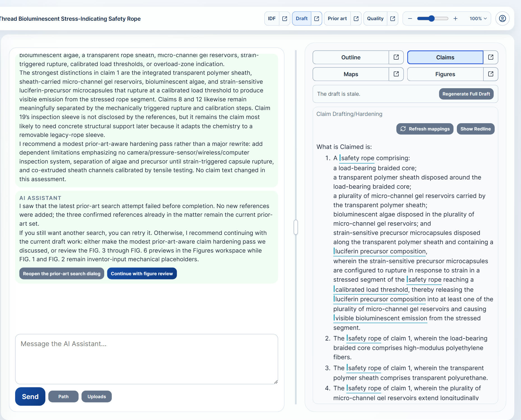Click Regenerate Full Draft button
Viewport: 521px width, 420px height.
point(466,94)
